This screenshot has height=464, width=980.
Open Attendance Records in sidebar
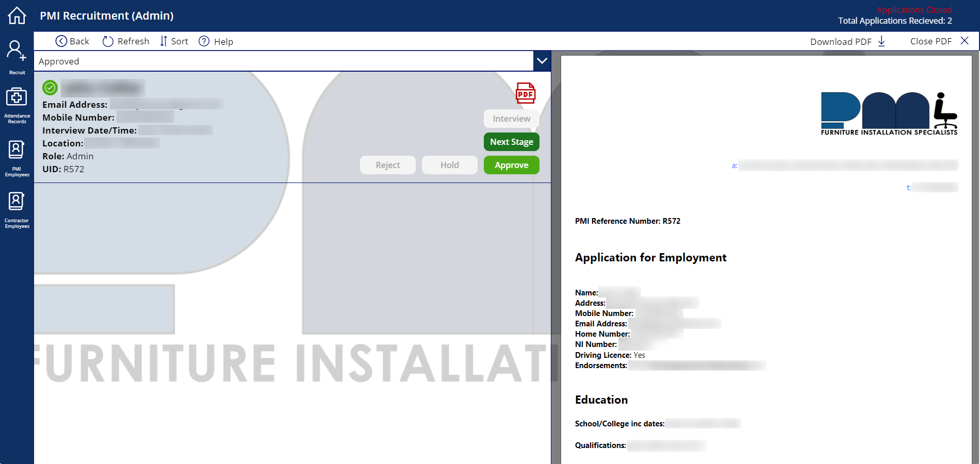point(17,106)
